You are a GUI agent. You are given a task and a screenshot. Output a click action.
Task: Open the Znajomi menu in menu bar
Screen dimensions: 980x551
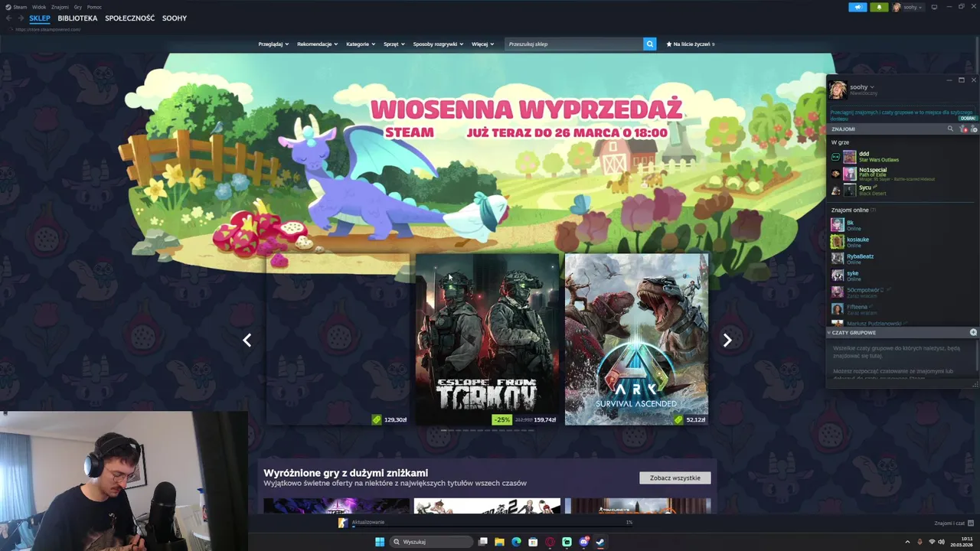pos(60,7)
